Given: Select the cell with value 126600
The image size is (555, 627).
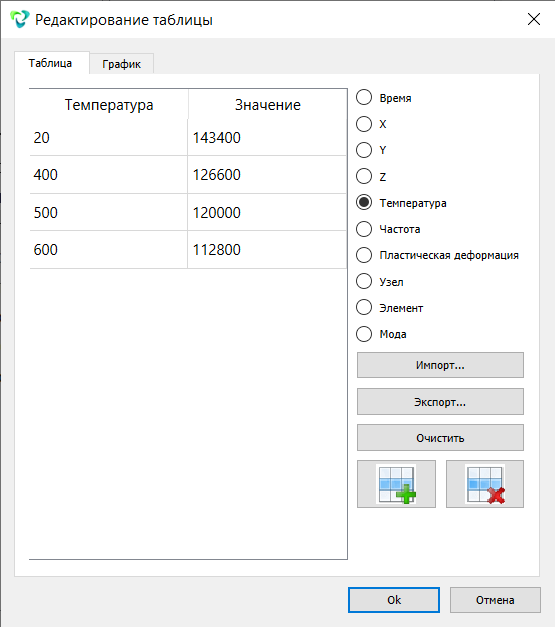Looking at the screenshot, I should (267, 175).
